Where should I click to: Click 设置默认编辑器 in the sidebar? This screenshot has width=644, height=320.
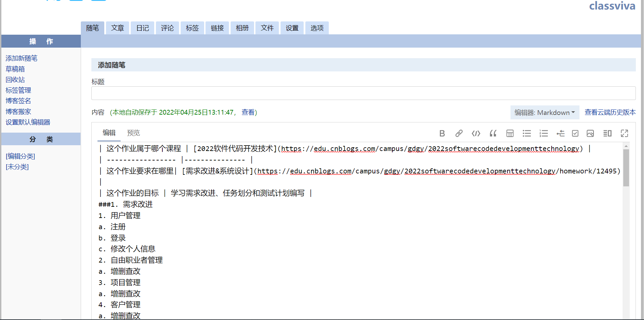point(28,122)
